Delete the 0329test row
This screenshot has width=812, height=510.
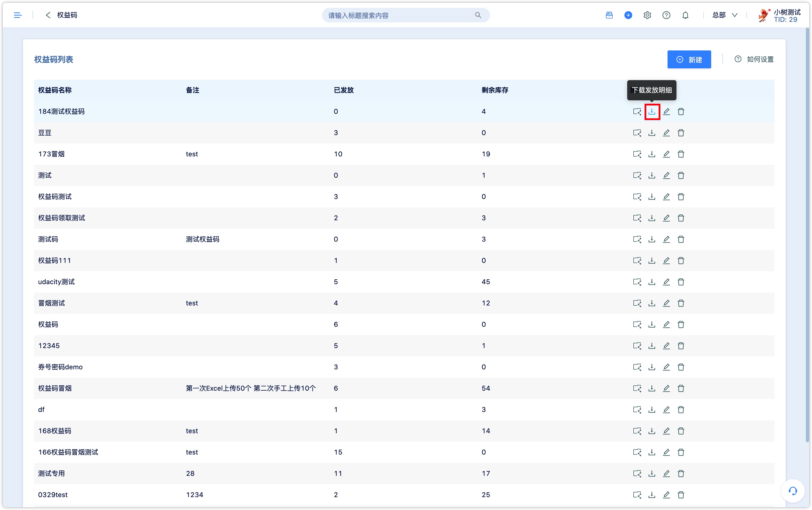tap(681, 495)
